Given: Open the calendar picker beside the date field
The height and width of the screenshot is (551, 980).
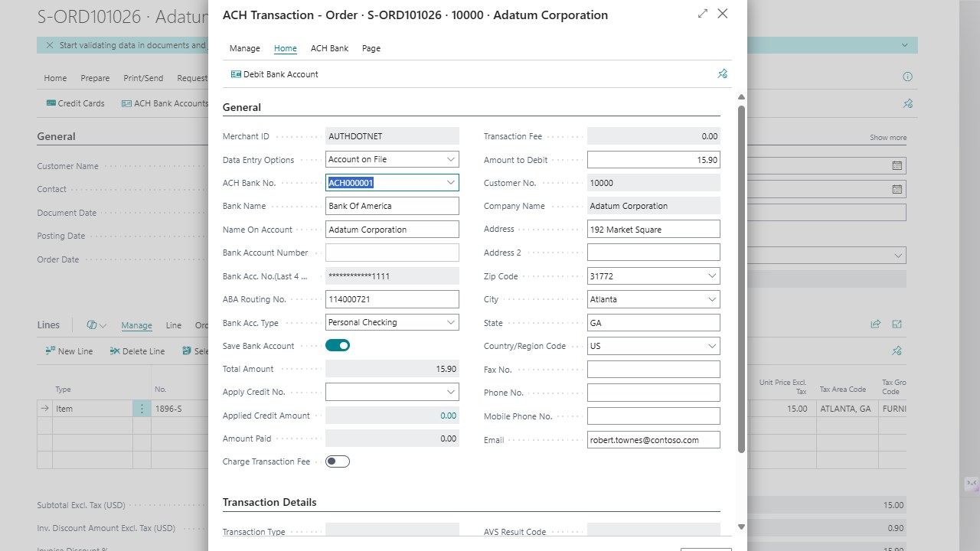Looking at the screenshot, I should click(x=897, y=165).
